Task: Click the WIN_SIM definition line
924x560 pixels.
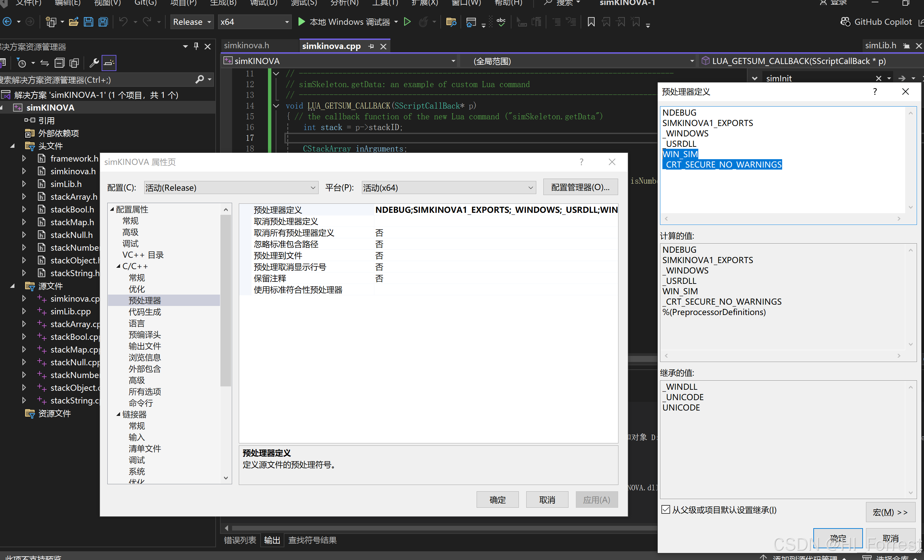Action: point(680,154)
